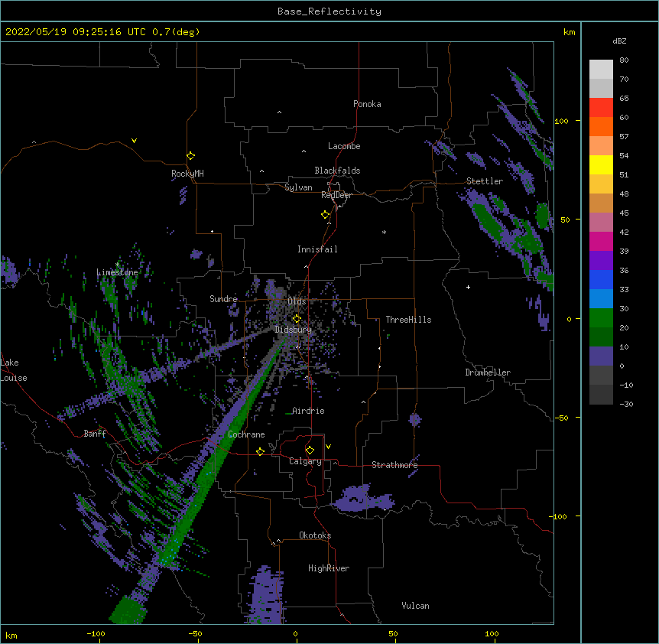The width and height of the screenshot is (659, 644).
Task: Click the Drumheller label
Action: point(488,372)
